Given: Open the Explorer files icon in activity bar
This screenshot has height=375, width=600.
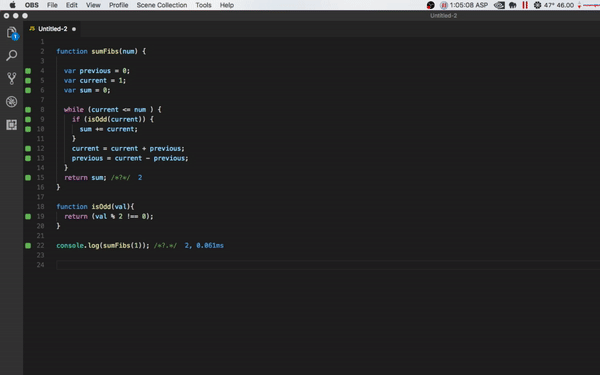Looking at the screenshot, I should click(x=12, y=33).
